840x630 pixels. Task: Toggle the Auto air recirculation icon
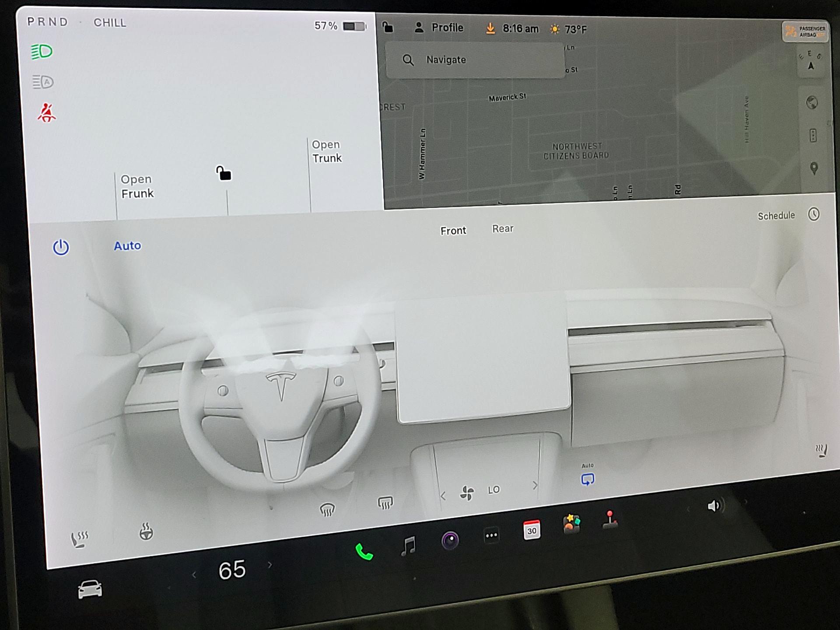click(x=588, y=479)
